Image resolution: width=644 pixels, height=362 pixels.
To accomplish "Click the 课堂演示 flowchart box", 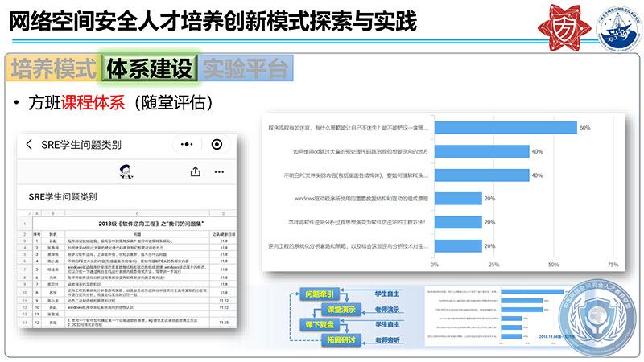I will pyautogui.click(x=341, y=309).
